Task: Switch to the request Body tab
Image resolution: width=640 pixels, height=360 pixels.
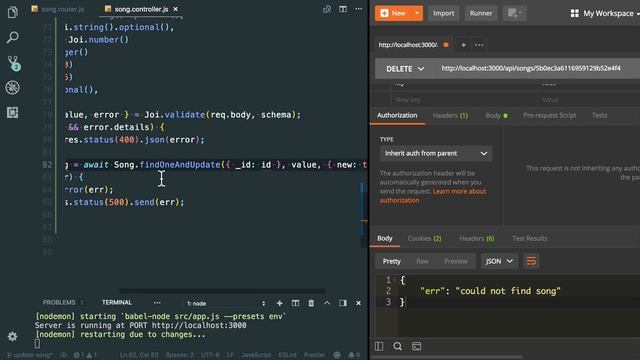Action: [x=497, y=116]
